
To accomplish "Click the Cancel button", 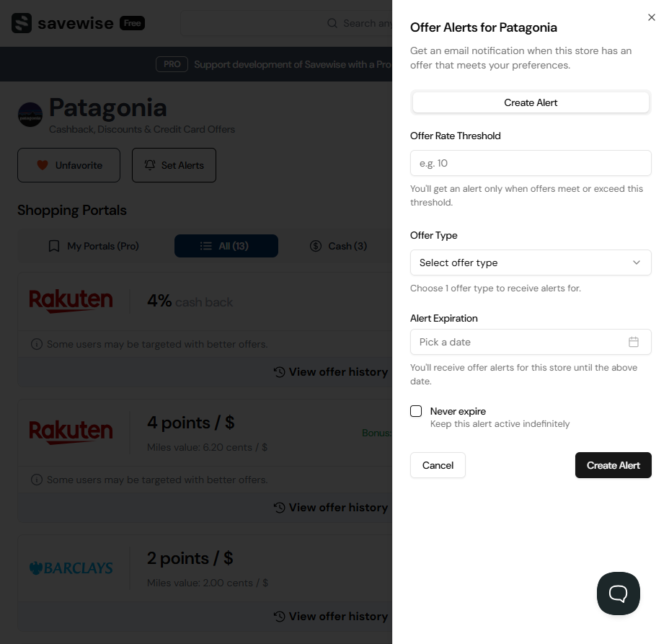I will 438,465.
